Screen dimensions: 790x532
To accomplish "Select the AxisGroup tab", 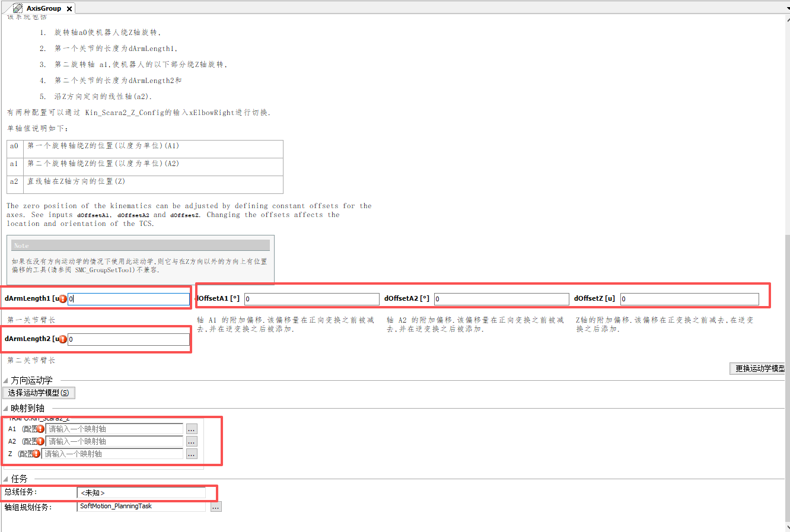I will (43, 8).
